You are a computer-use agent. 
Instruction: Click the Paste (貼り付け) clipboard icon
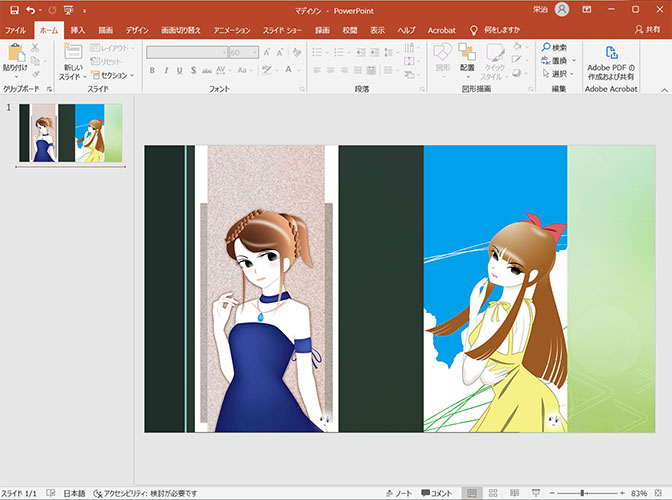tap(15, 51)
